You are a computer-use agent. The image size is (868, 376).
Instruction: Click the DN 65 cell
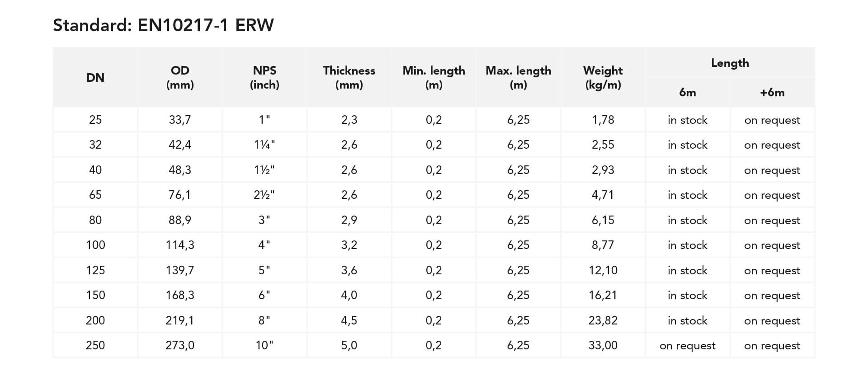(x=95, y=195)
